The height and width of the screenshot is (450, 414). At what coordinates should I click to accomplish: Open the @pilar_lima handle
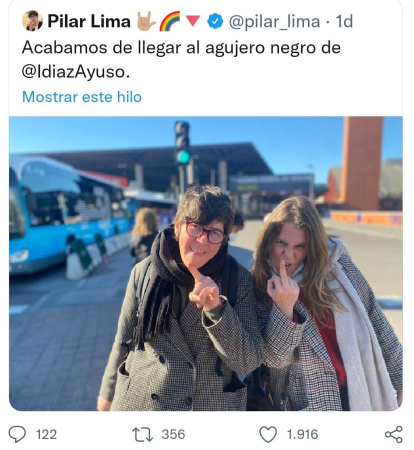tap(274, 22)
